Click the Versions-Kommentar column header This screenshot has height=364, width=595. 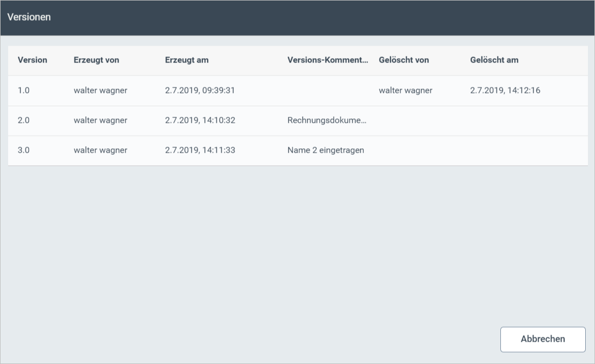tap(327, 60)
